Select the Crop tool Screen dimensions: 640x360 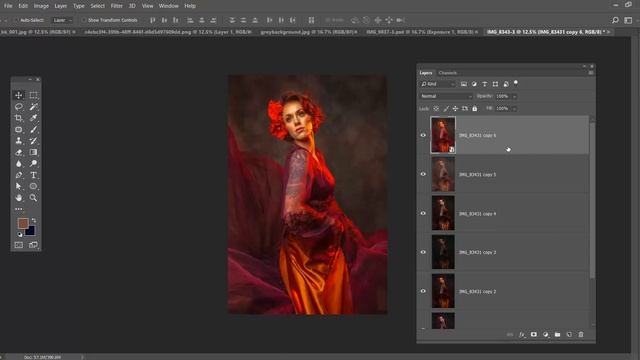18,118
